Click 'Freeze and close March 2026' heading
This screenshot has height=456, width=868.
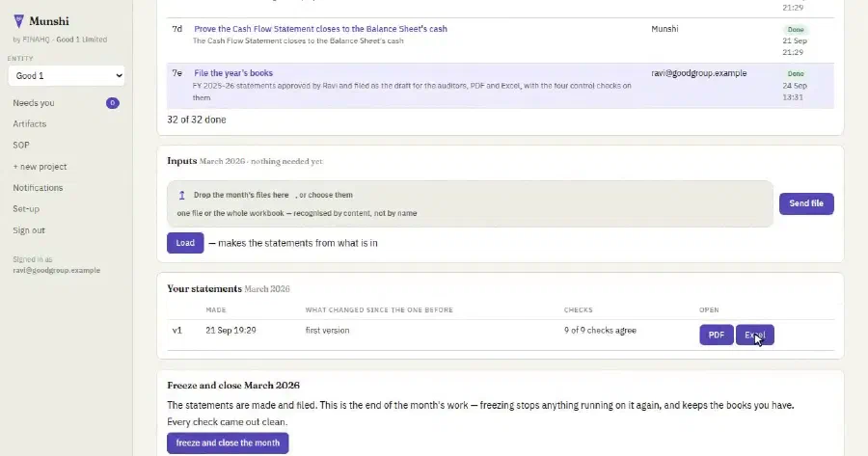[x=233, y=386]
